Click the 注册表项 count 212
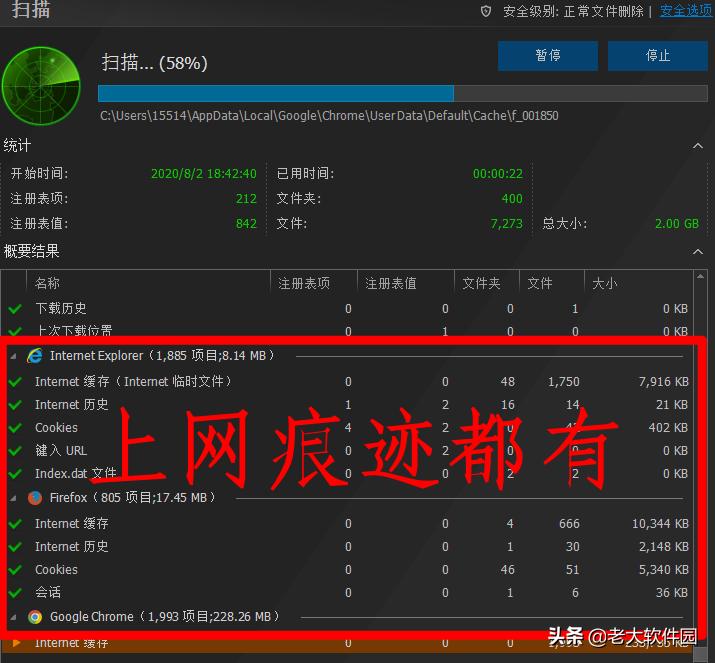 tap(246, 199)
